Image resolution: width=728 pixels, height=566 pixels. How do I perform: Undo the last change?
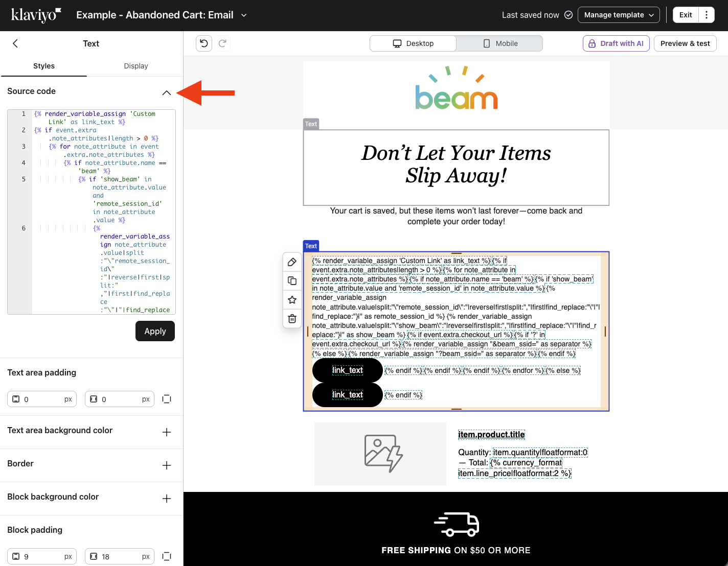[204, 43]
